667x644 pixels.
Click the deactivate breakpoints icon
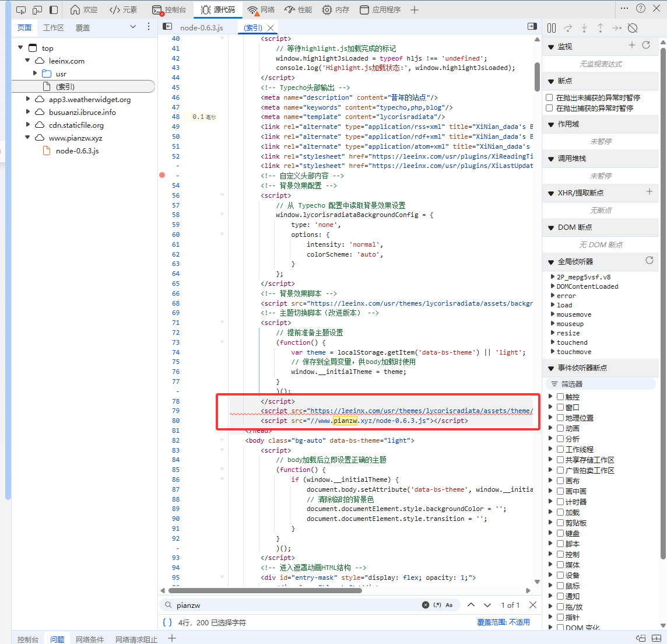[633, 28]
